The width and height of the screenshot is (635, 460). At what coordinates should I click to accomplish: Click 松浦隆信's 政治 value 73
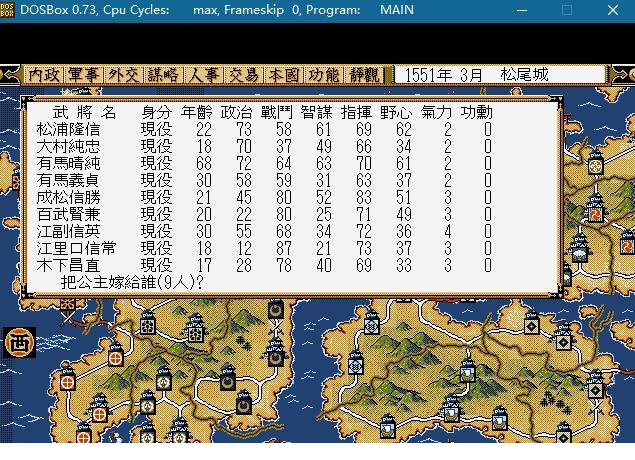click(244, 130)
